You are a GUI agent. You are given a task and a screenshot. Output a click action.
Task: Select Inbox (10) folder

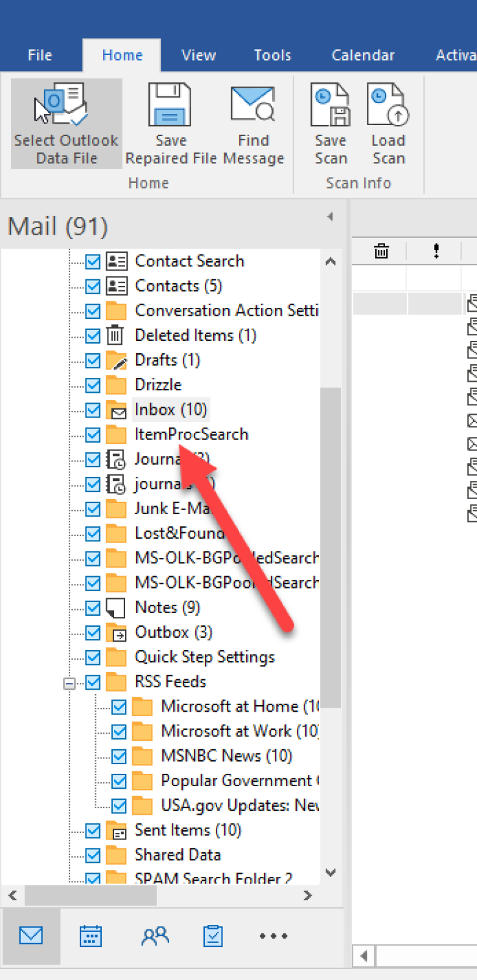[x=170, y=410]
